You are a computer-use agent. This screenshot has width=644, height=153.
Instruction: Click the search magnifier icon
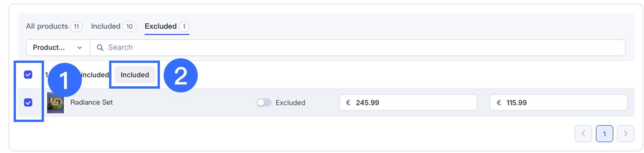(100, 48)
